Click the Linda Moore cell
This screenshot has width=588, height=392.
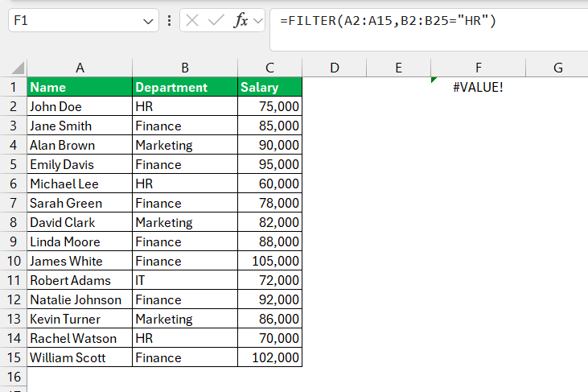(x=80, y=241)
